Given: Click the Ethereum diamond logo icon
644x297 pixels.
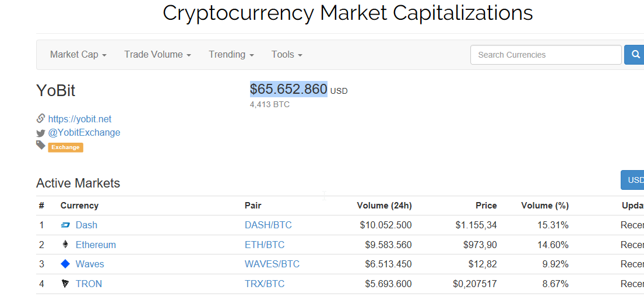Looking at the screenshot, I should coord(65,245).
